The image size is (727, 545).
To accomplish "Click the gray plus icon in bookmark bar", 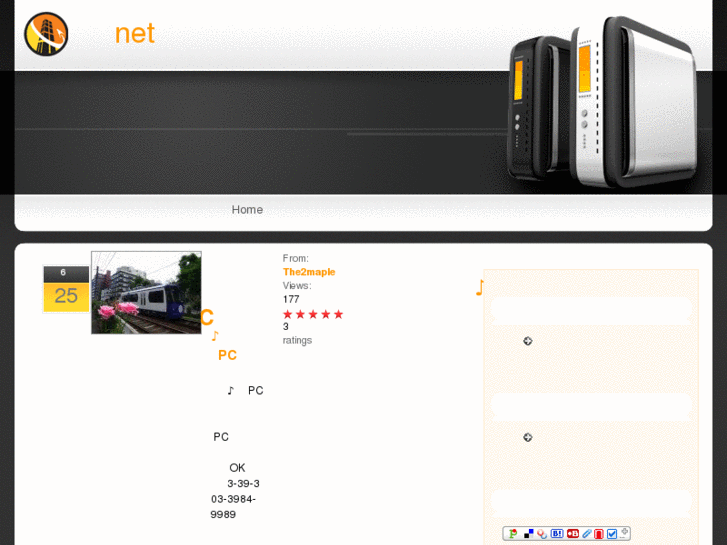I will point(625,532).
